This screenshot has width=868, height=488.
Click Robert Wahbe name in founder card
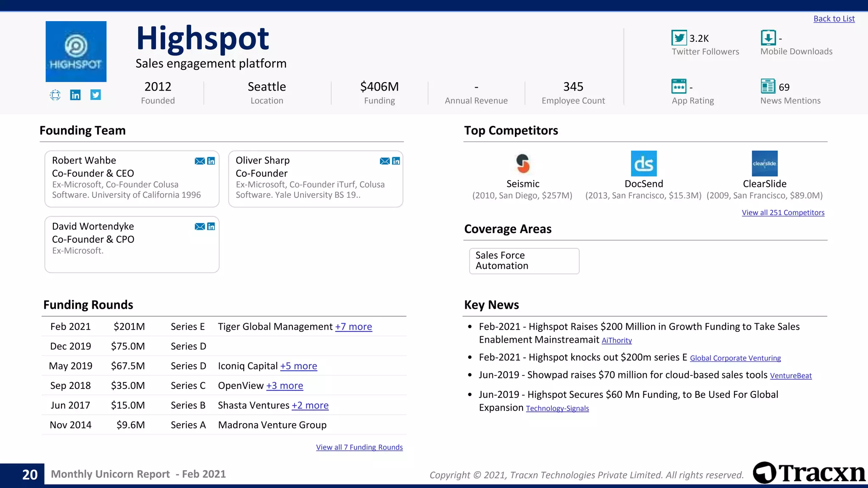tap(84, 161)
